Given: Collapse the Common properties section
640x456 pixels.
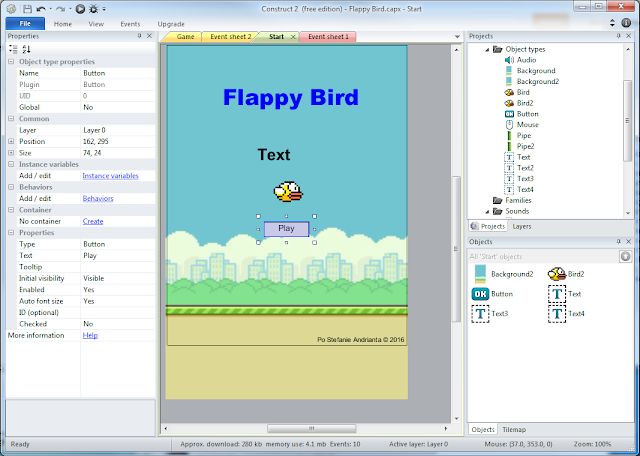Looking at the screenshot, I should click(x=11, y=119).
